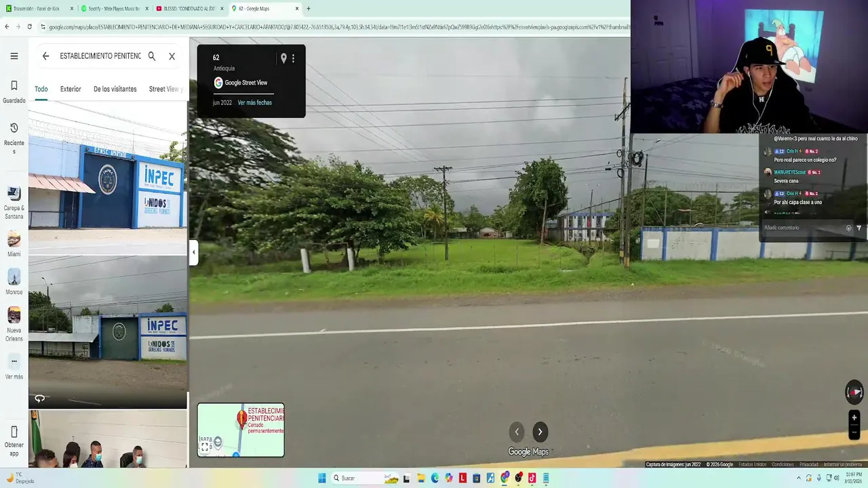Click the browser back arrow
This screenshot has width=868, height=488.
click(x=7, y=26)
